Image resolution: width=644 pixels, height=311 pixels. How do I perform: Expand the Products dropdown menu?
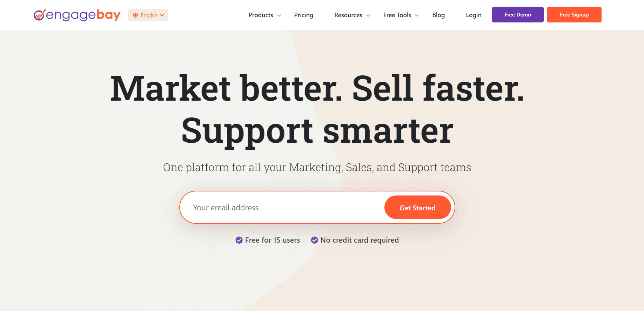(x=261, y=15)
